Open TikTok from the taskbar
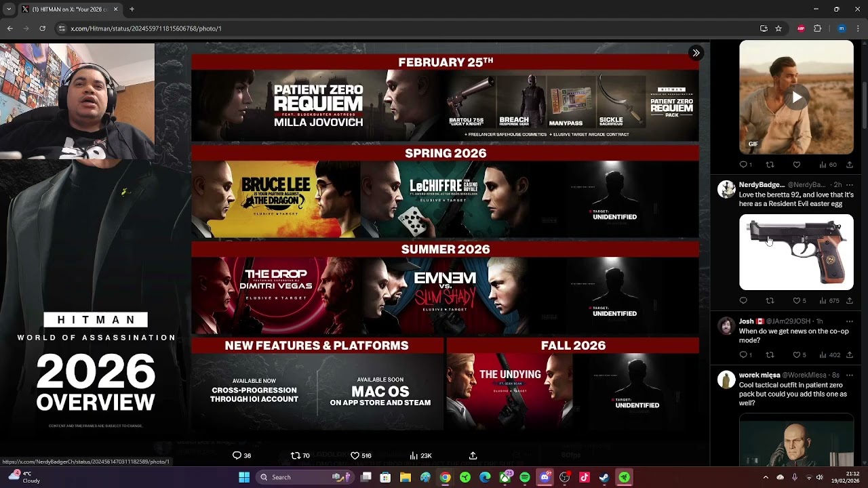This screenshot has width=868, height=488. [585, 477]
